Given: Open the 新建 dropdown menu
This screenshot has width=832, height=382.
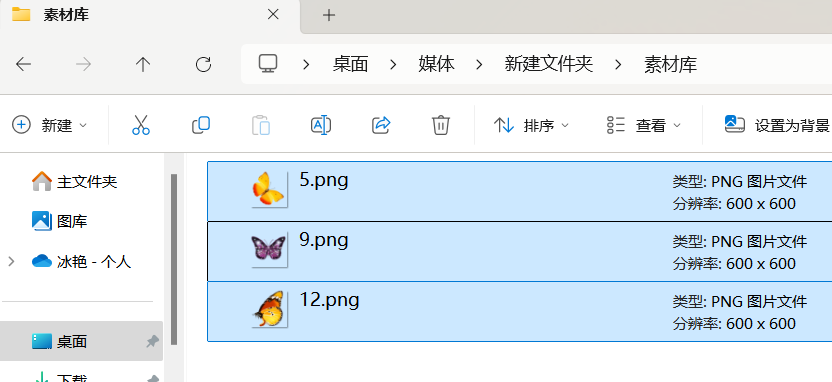Looking at the screenshot, I should click(x=49, y=125).
